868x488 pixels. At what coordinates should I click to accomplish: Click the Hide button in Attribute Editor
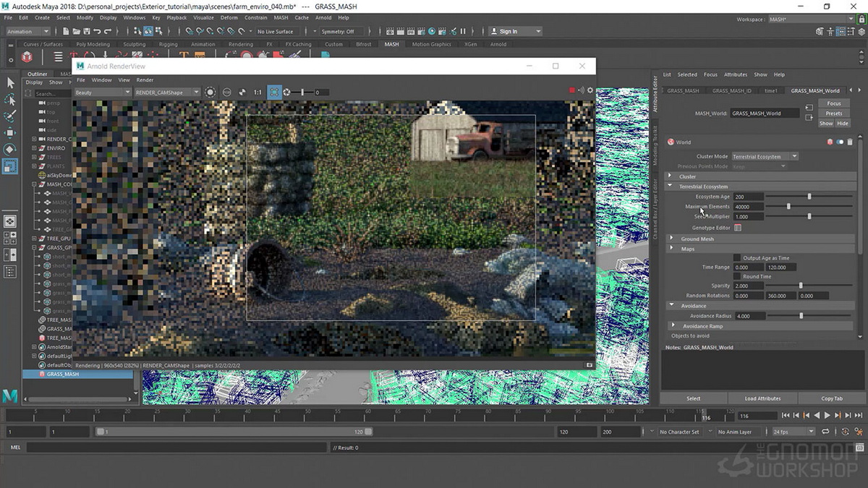(843, 124)
